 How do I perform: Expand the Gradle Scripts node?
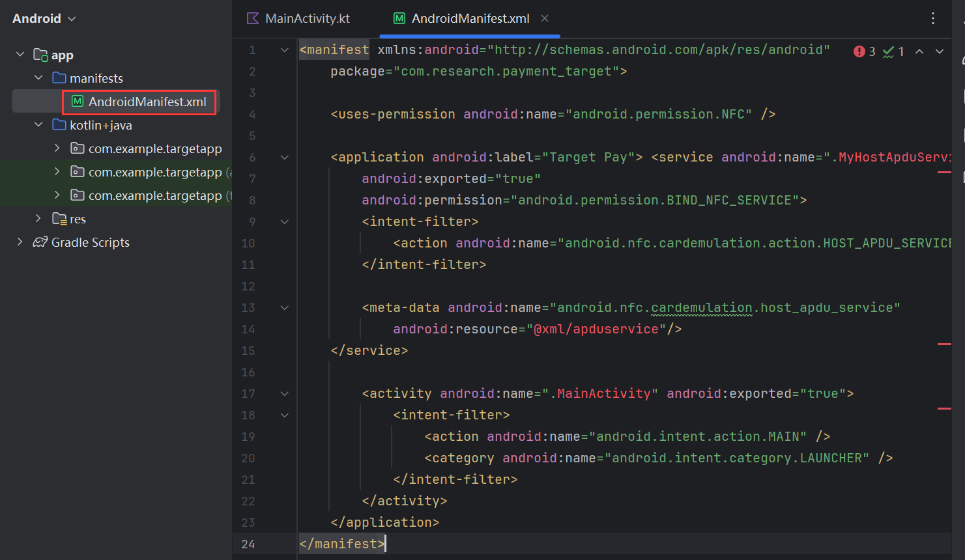tap(20, 242)
